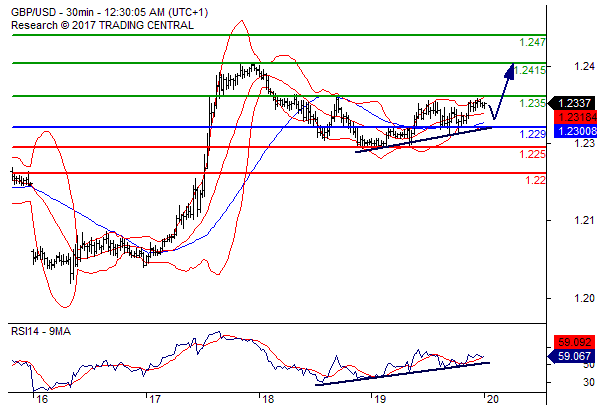Click the RSI14 - 9MA indicator label

[41, 332]
